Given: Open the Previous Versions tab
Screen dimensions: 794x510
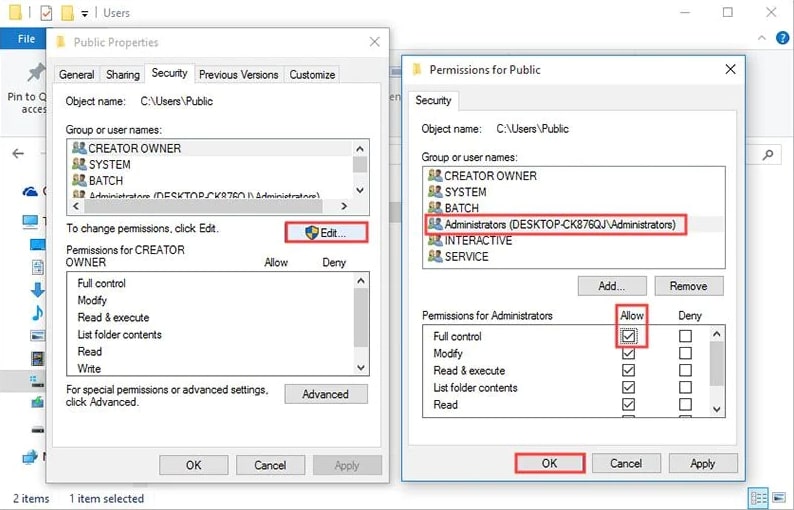Looking at the screenshot, I should tap(238, 75).
